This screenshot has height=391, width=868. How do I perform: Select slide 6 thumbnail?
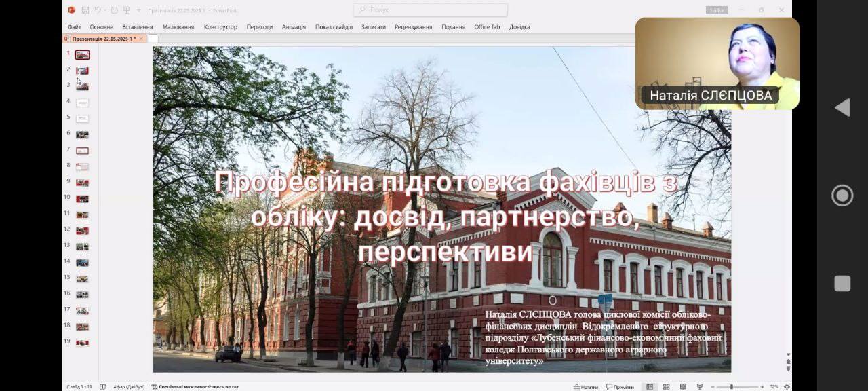click(x=82, y=134)
